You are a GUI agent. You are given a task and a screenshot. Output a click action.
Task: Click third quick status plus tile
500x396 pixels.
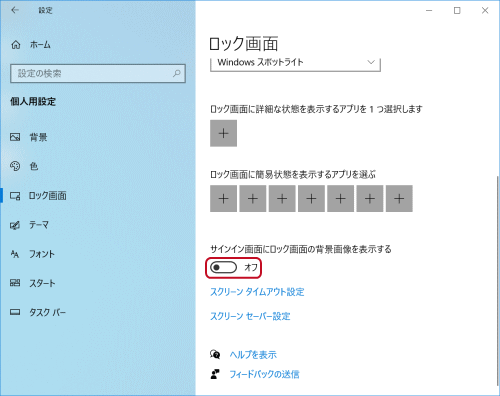(x=282, y=199)
